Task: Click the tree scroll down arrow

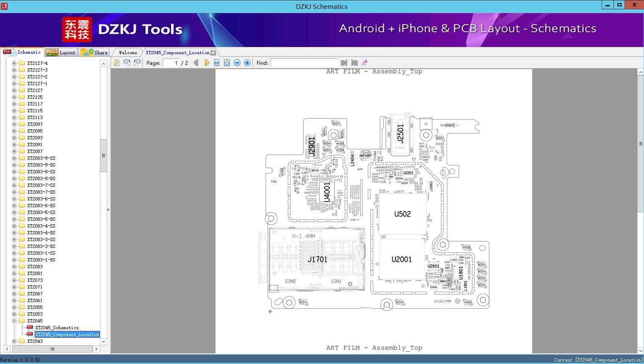Action: coord(103,342)
